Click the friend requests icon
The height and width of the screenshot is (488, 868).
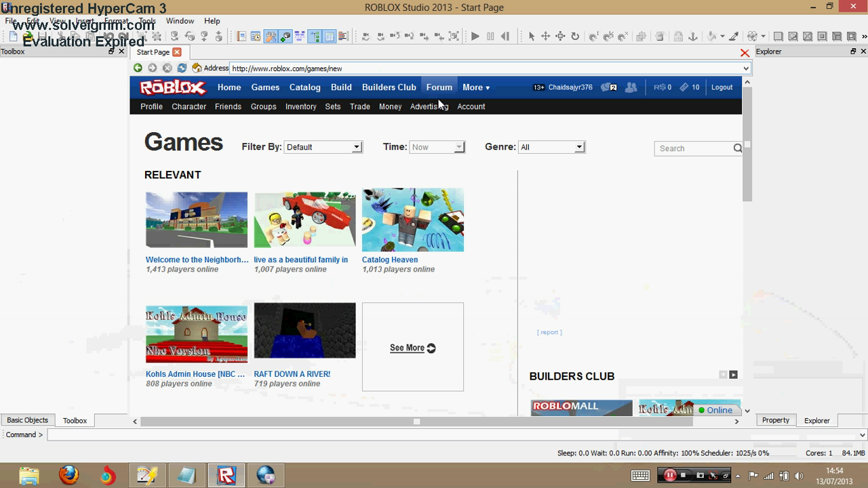[631, 87]
